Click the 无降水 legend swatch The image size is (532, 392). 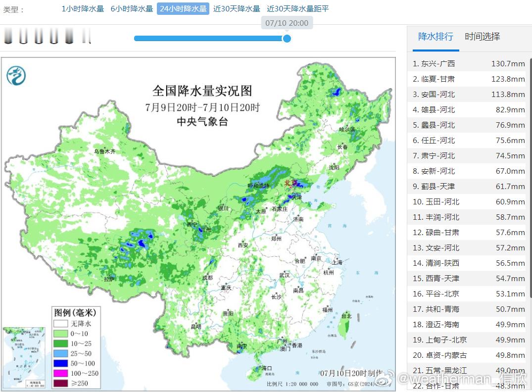[x=60, y=323]
